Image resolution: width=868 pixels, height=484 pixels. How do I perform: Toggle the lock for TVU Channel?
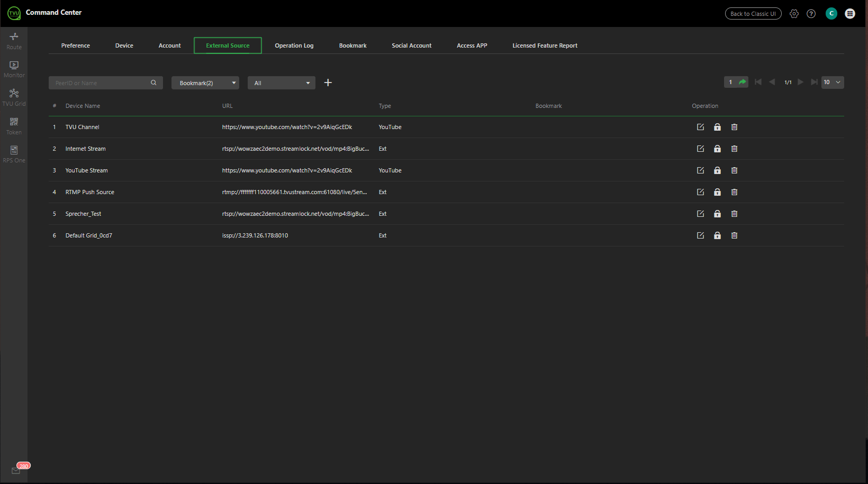(717, 127)
